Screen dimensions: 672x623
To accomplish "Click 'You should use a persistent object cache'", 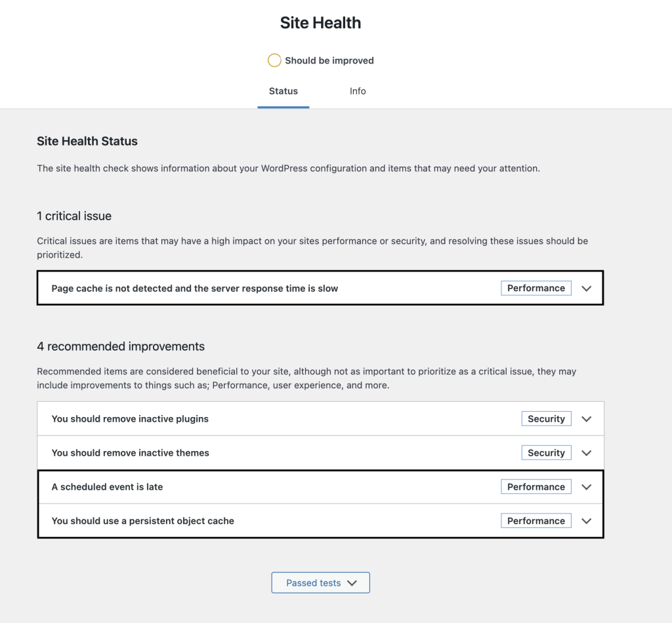I will tap(143, 521).
